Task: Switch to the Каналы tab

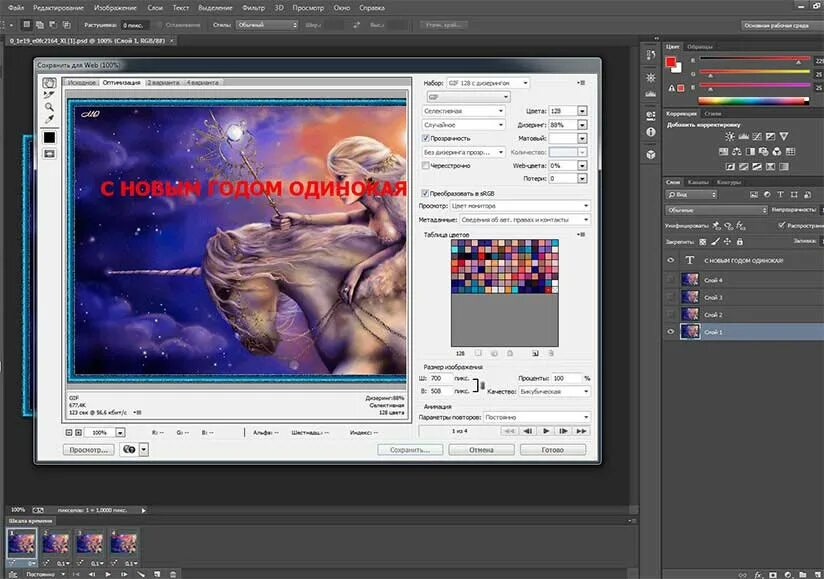Action: tap(698, 182)
